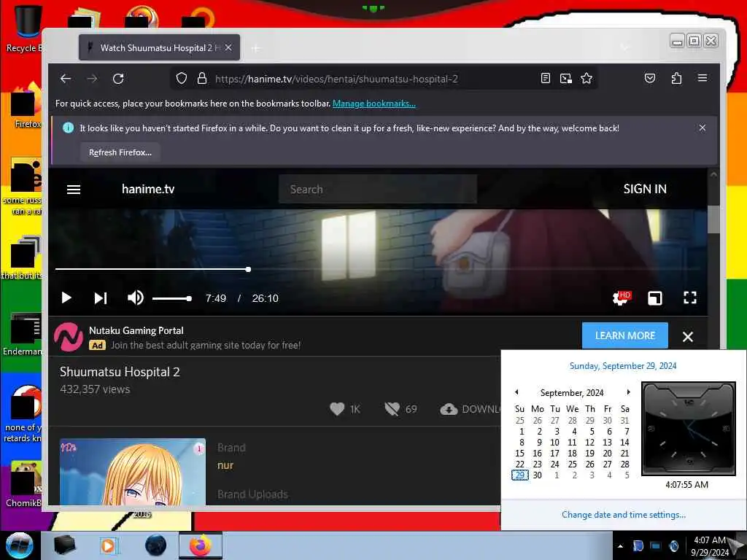Click the Firefox taskbar button
The image size is (747, 560).
pos(201,545)
